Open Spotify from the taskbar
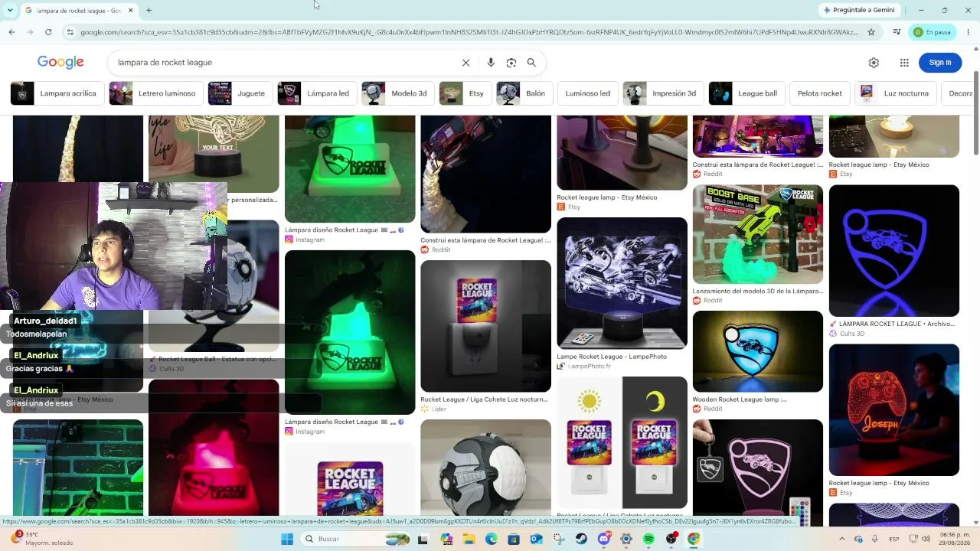The width and height of the screenshot is (980, 551). (x=648, y=540)
